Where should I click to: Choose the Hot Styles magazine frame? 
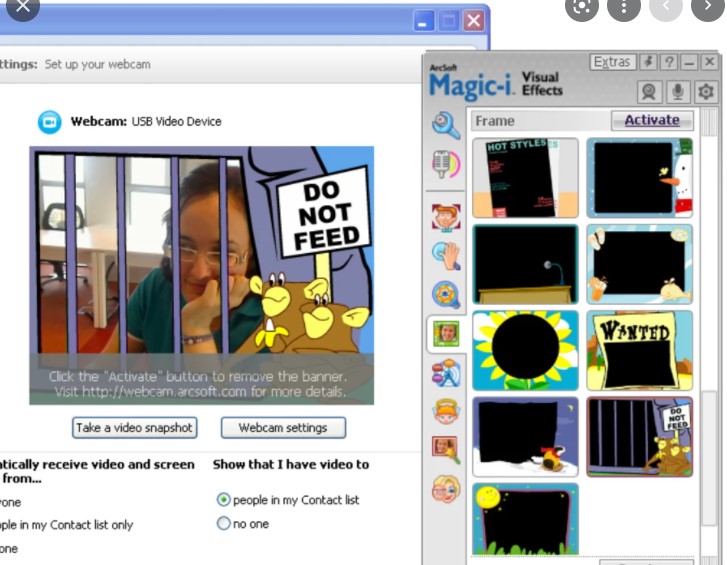[525, 178]
